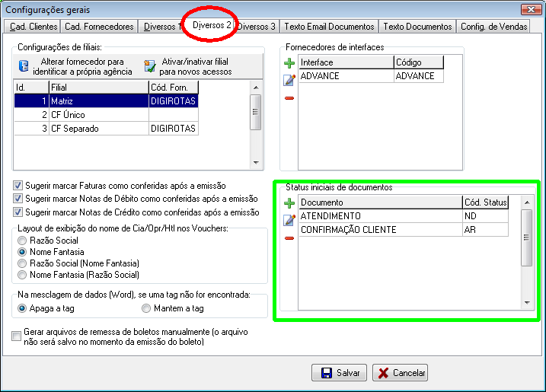
Task: Click the Ativar/inativar filial icon
Action: coord(150,66)
